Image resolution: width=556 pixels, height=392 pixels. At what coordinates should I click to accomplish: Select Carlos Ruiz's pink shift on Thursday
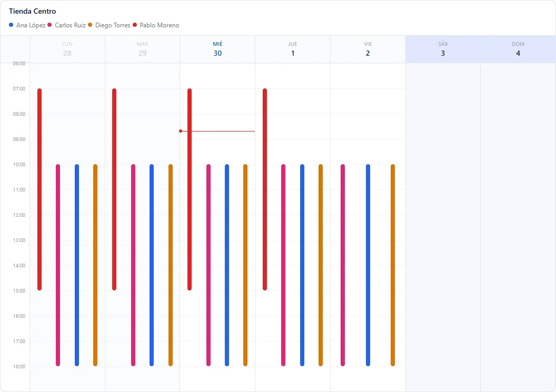click(x=283, y=265)
